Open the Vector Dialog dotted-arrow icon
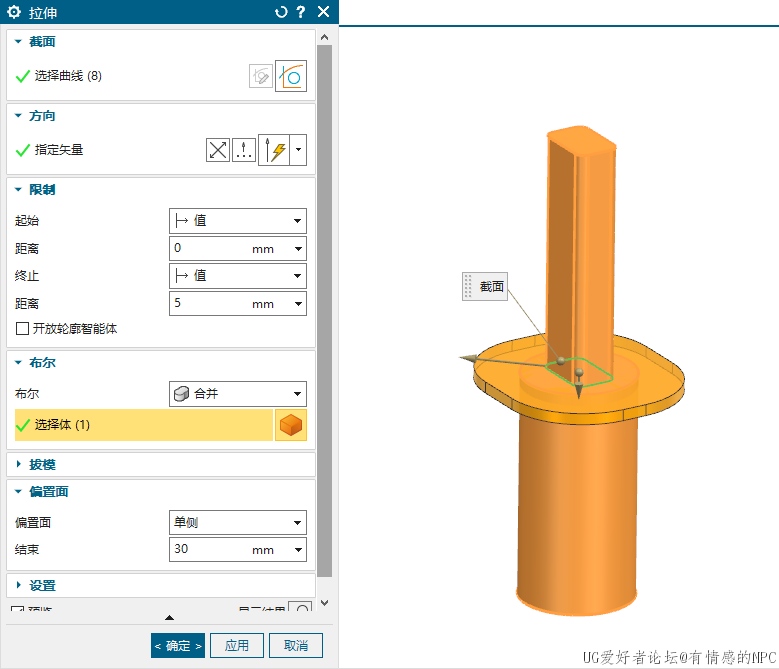The width and height of the screenshot is (779, 669). click(244, 150)
